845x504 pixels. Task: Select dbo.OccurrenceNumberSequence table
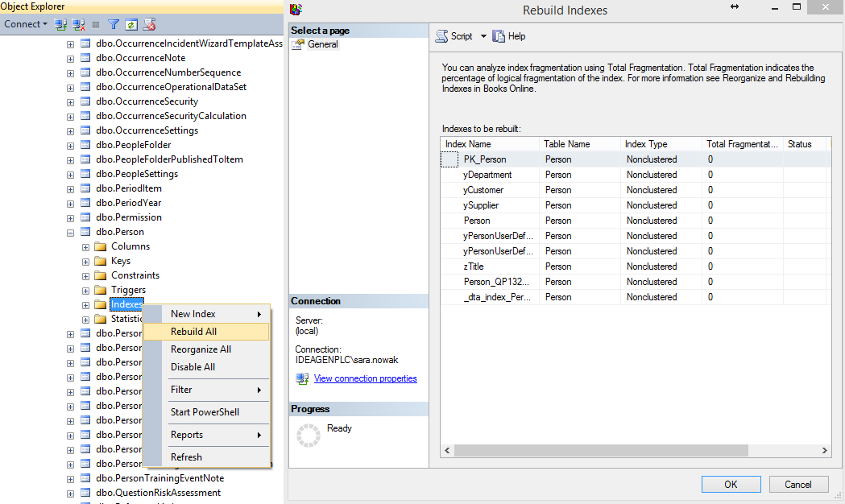168,72
